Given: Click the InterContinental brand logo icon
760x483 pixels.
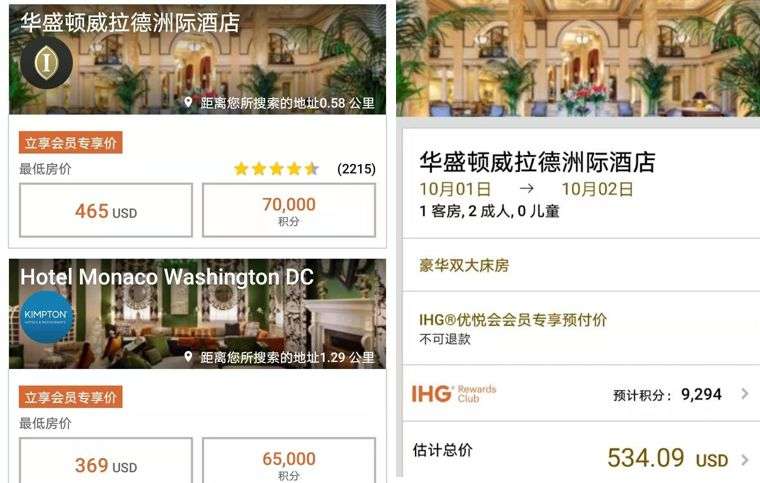Looking at the screenshot, I should (47, 62).
